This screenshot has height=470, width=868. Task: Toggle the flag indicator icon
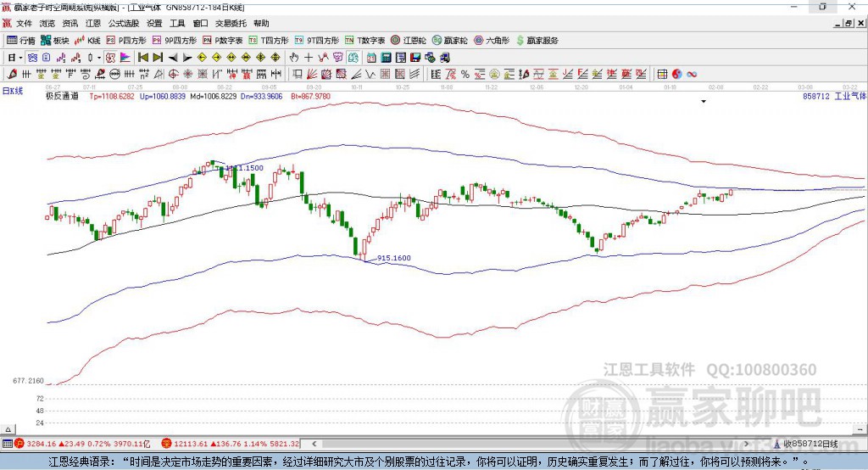coord(125,58)
